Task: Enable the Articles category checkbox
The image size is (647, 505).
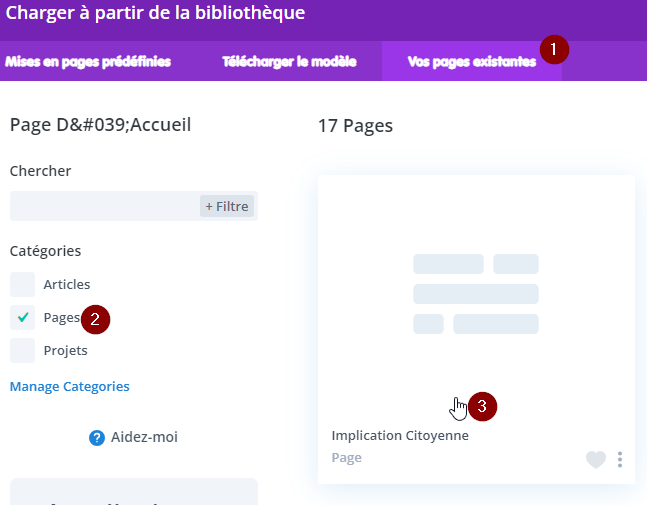Action: pyautogui.click(x=23, y=285)
